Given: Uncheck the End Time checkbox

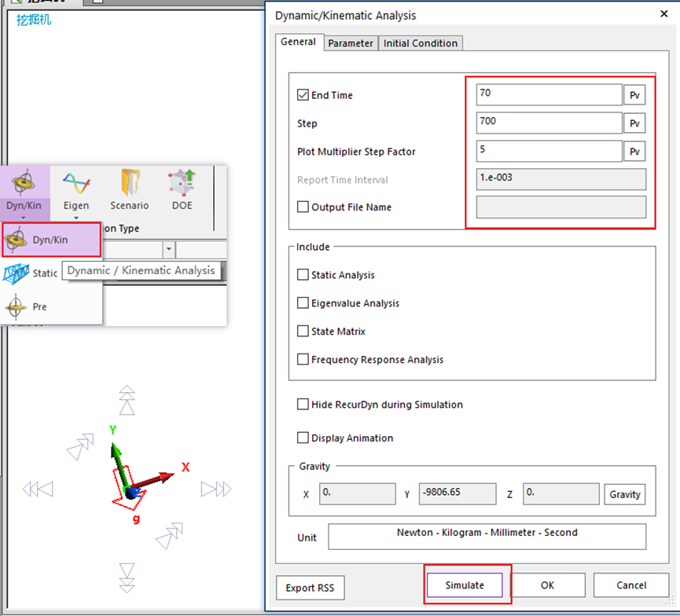Looking at the screenshot, I should 303,95.
